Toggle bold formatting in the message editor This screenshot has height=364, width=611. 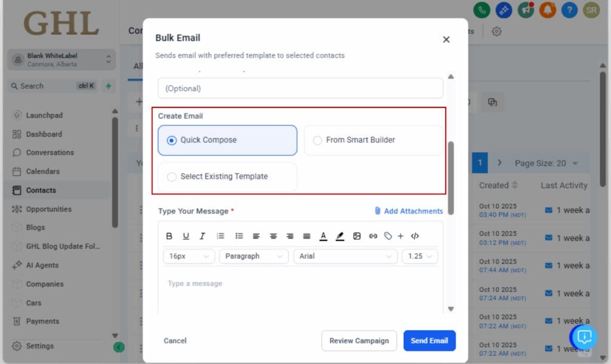tap(169, 236)
